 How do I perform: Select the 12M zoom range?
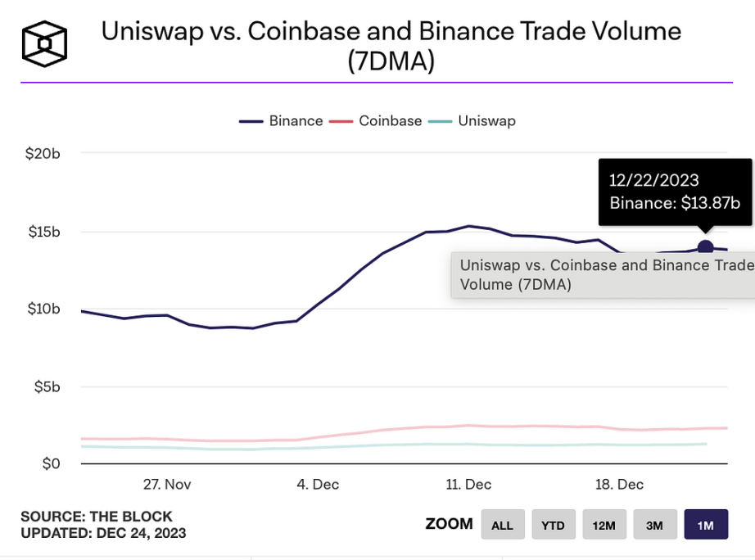pos(604,524)
